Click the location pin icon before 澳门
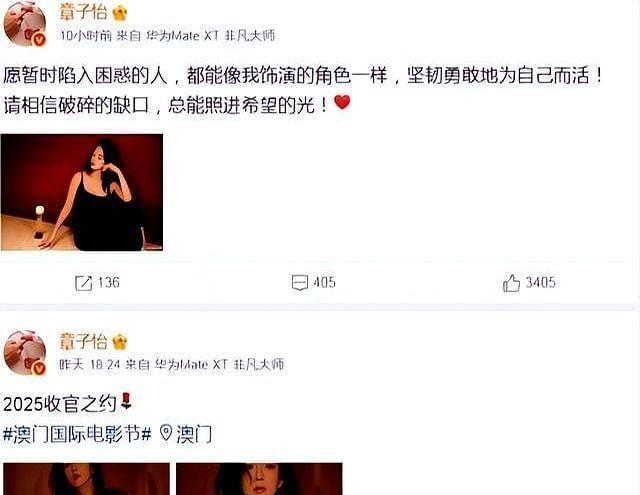This screenshot has height=495, width=640. click(166, 433)
